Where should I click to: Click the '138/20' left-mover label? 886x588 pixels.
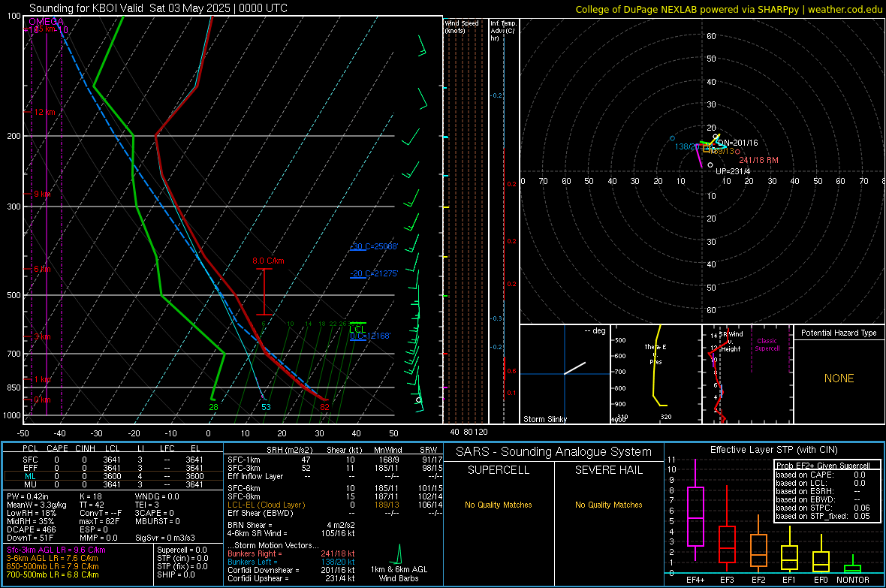686,146
